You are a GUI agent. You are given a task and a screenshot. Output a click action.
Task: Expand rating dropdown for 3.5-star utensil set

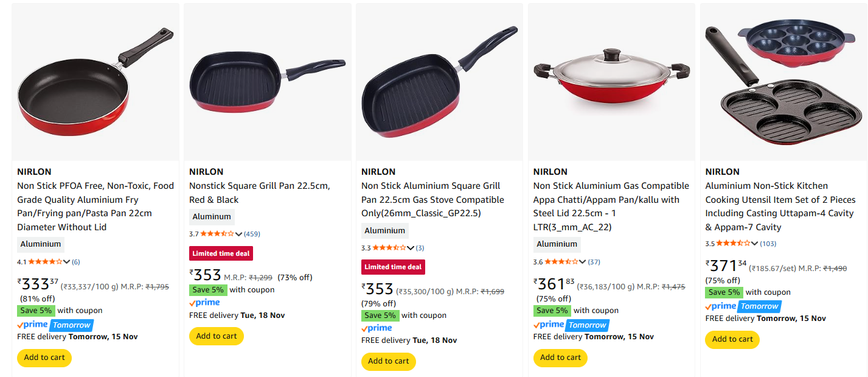tap(755, 244)
